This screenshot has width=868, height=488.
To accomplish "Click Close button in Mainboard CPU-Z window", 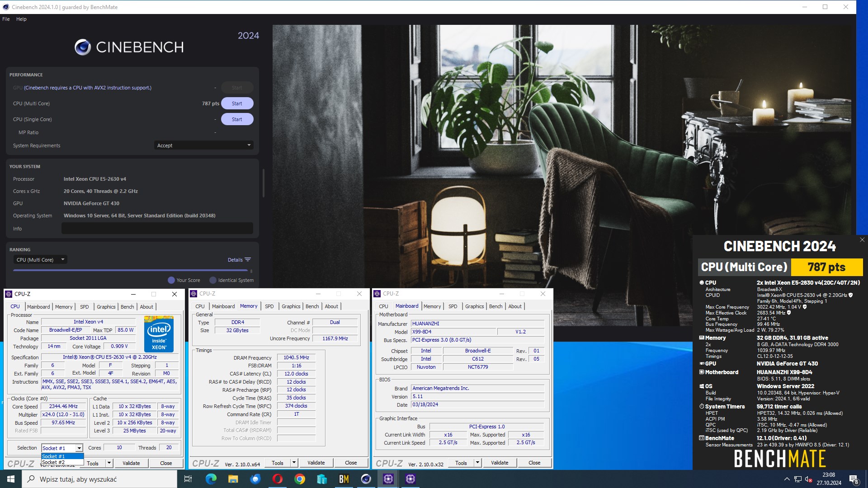I will (534, 463).
